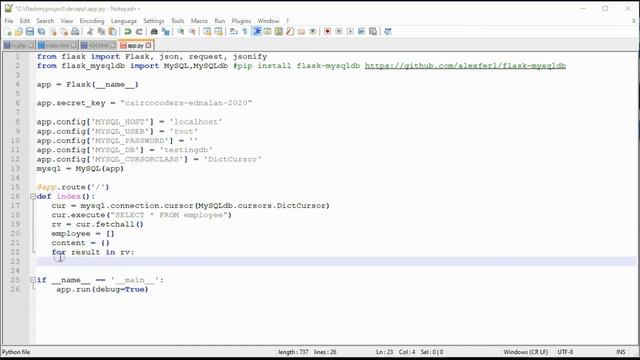This screenshot has height=360, width=640.
Task: Toggle synchronize vertical scrolling icon
Action: [207, 31]
